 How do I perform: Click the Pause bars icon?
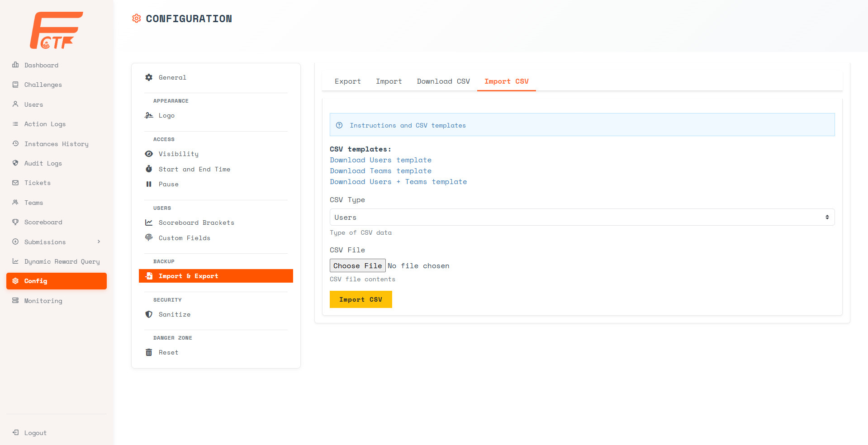click(149, 184)
